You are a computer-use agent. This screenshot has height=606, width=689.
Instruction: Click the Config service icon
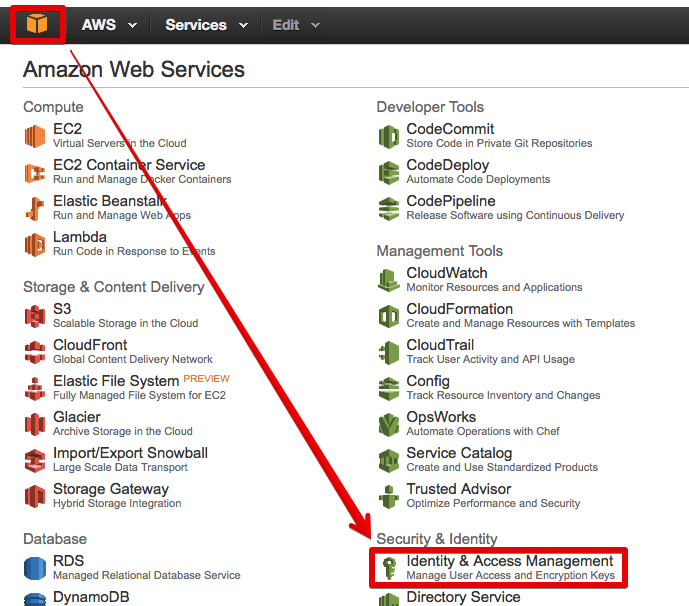point(389,388)
